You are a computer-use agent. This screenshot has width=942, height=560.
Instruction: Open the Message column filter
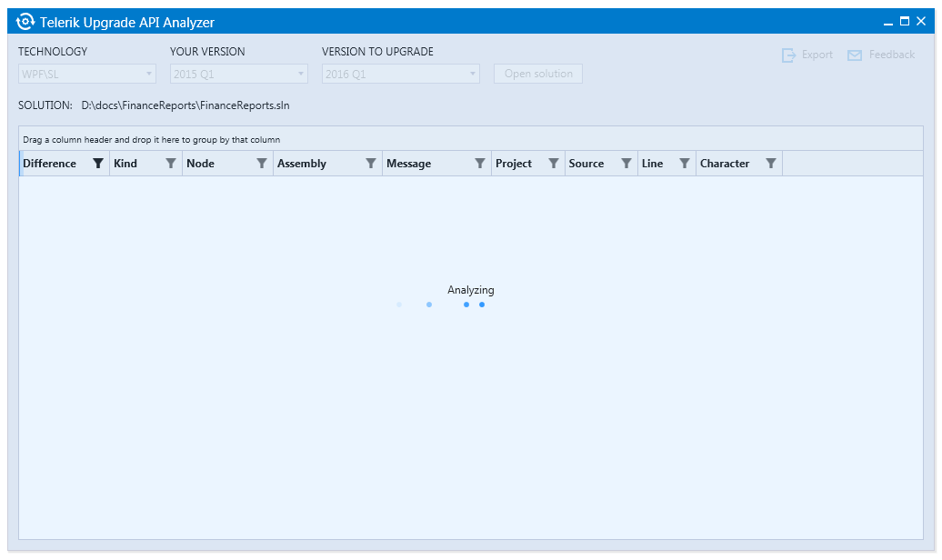(479, 164)
